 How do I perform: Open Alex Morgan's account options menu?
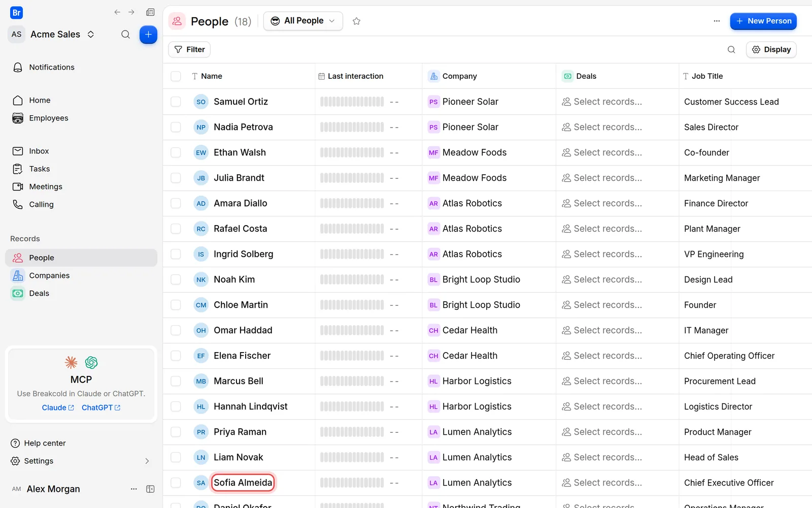click(134, 489)
